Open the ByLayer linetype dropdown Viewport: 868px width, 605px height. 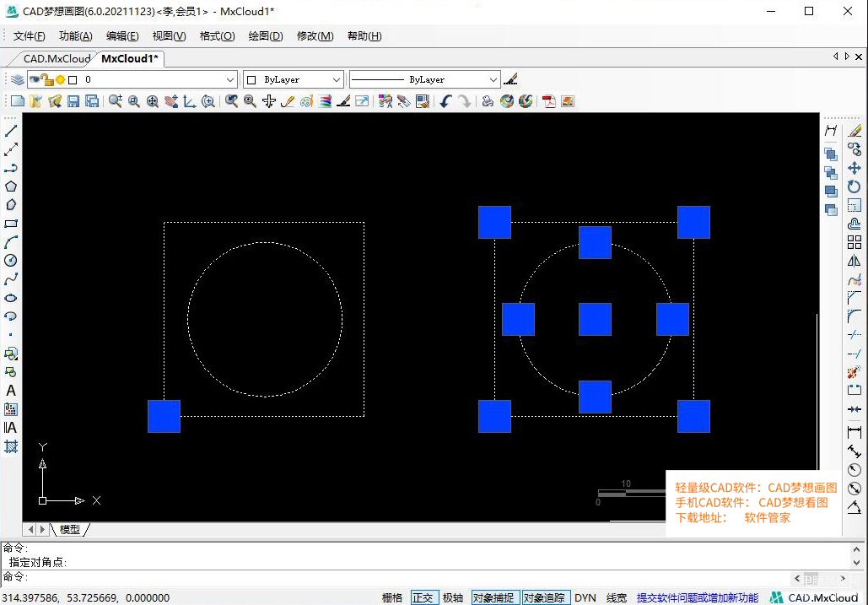point(493,79)
